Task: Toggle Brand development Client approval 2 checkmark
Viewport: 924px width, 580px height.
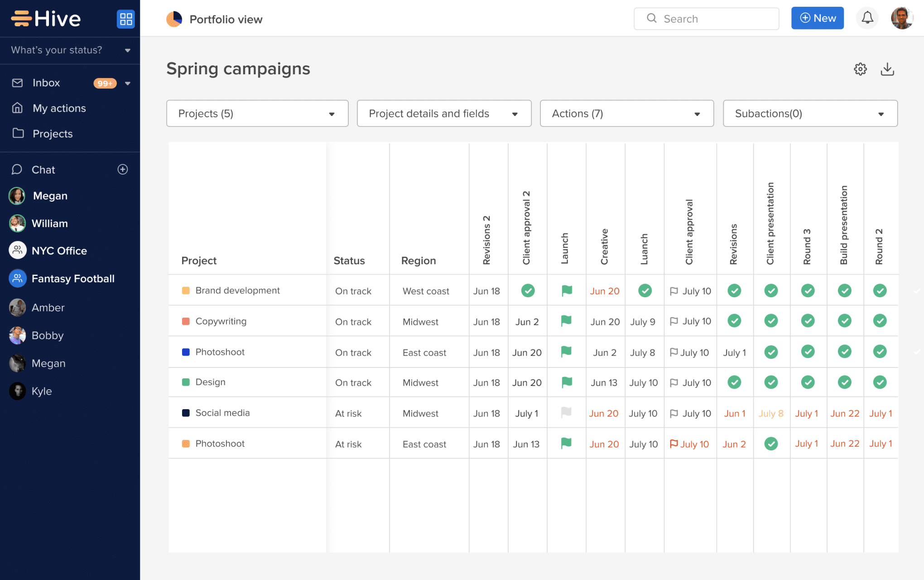Action: [527, 290]
